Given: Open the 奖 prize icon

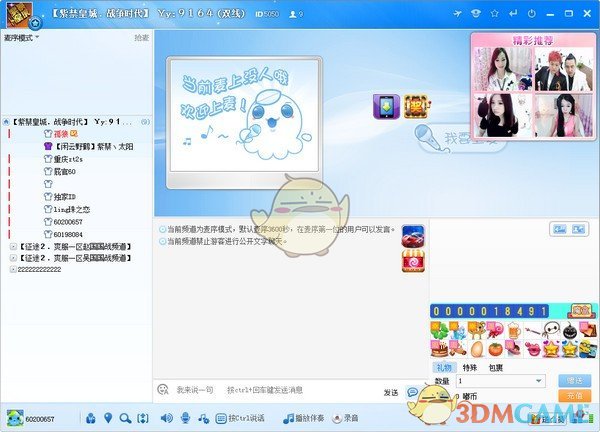Looking at the screenshot, I should pyautogui.click(x=417, y=106).
